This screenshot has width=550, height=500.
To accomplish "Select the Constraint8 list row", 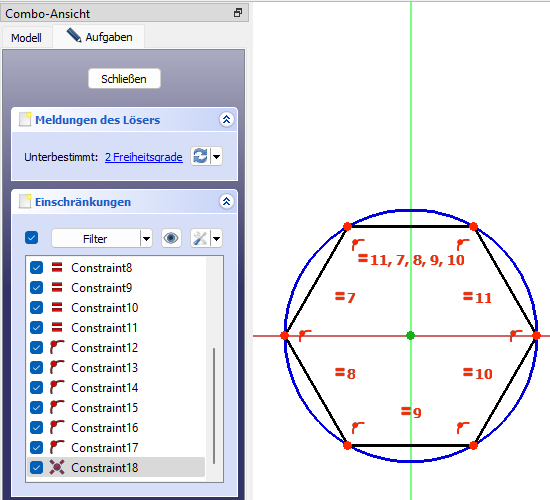I will 116,268.
